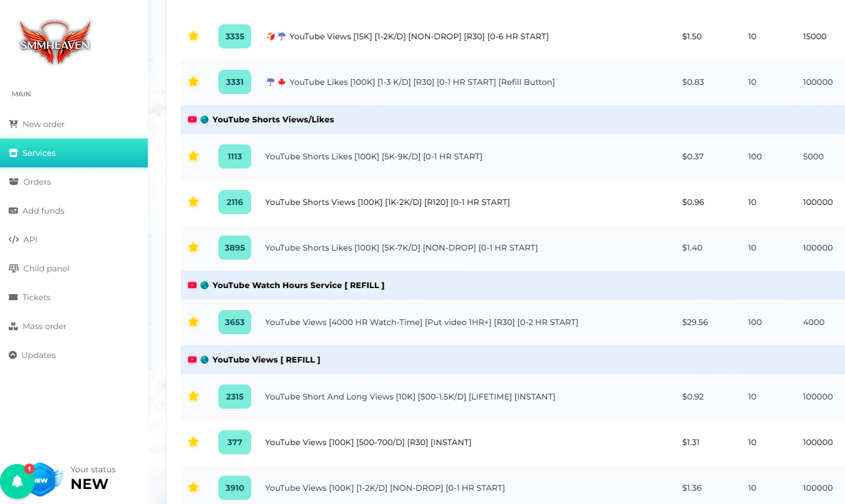Expand YouTube Shorts Views/Likes category header

pyautogui.click(x=273, y=120)
